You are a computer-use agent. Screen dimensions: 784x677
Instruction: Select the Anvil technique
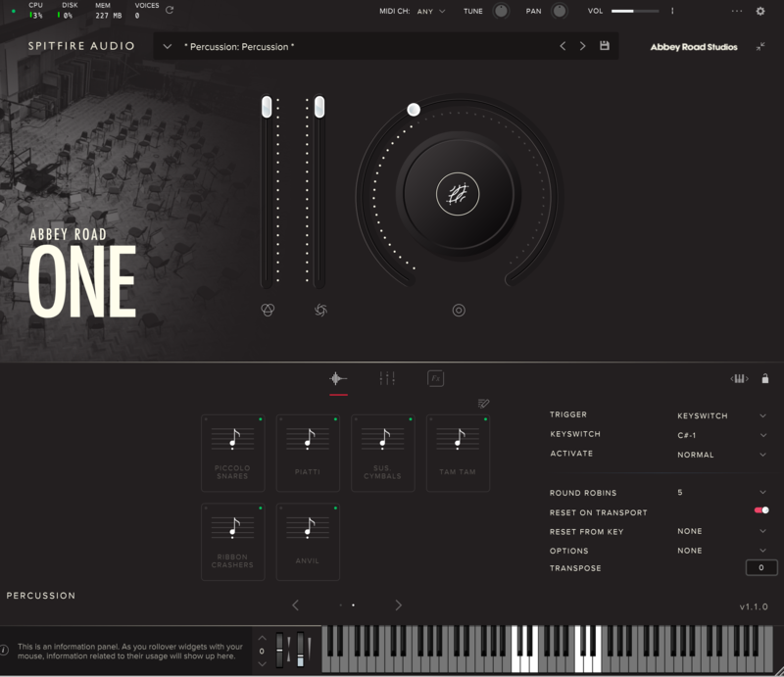308,542
